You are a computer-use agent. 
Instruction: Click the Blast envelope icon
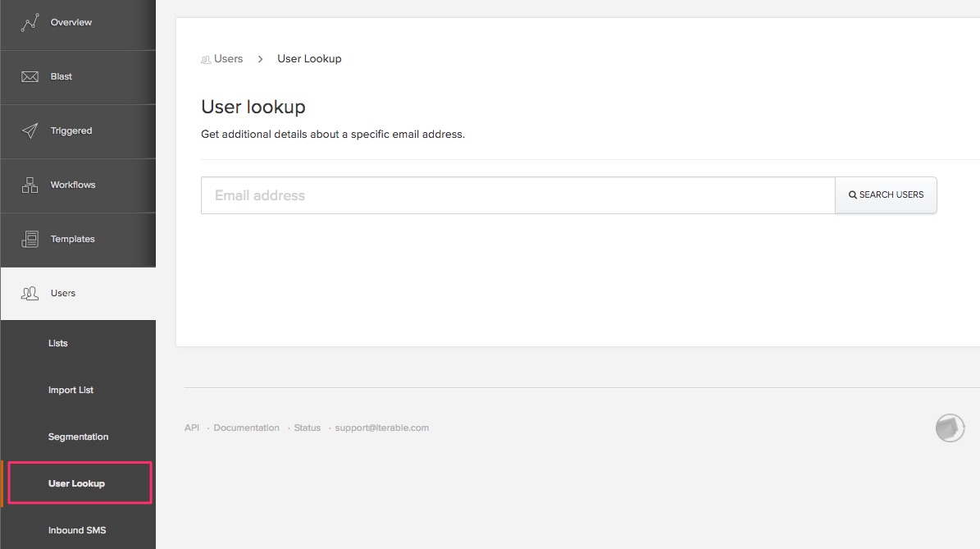pyautogui.click(x=30, y=76)
